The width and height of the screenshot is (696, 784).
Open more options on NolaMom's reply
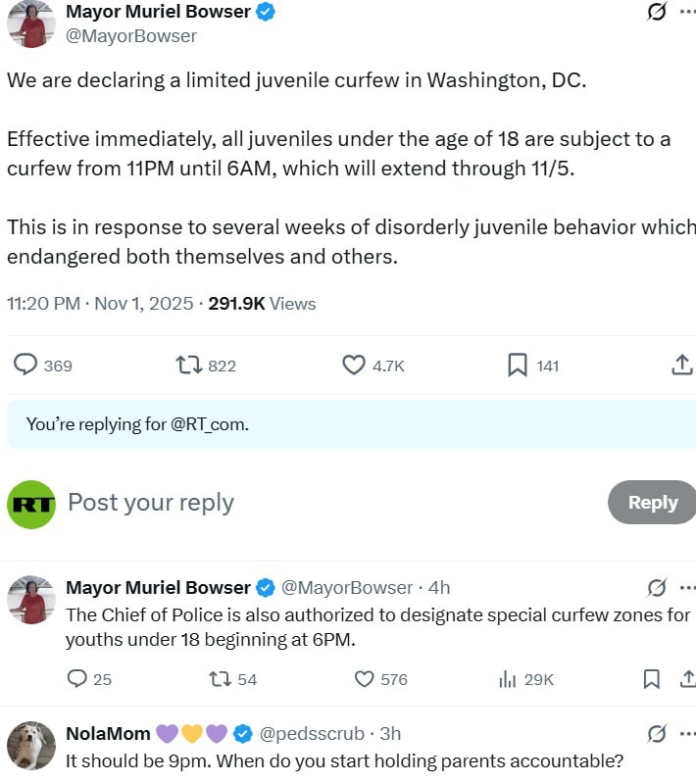coord(687,733)
